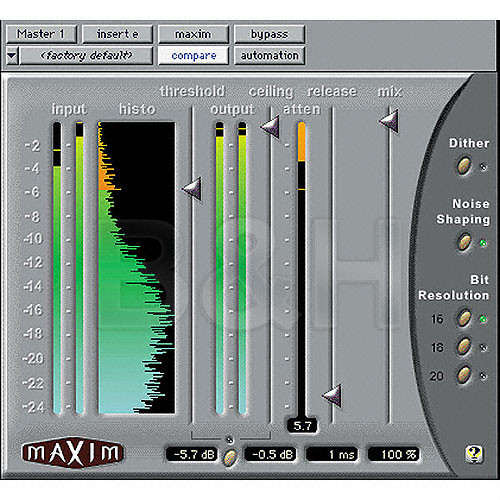Image resolution: width=500 pixels, height=500 pixels.
Task: Click the ceiling slider triangle handle
Action: pyautogui.click(x=270, y=127)
